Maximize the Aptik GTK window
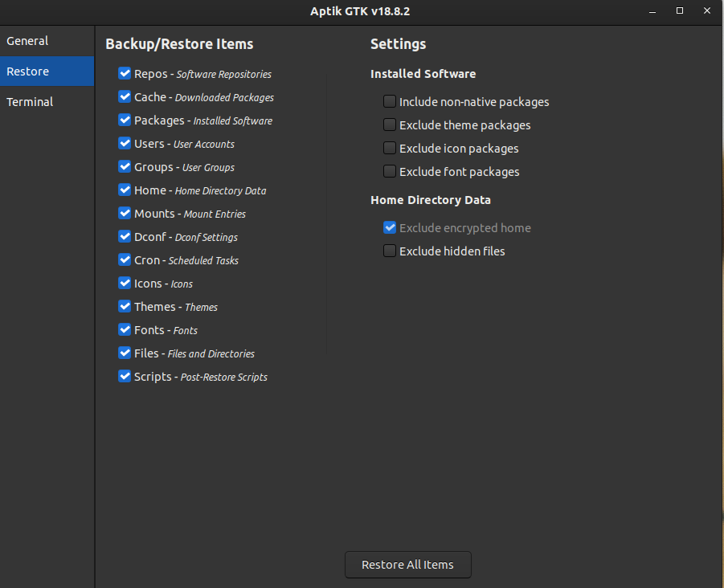The height and width of the screenshot is (588, 724). 680,10
